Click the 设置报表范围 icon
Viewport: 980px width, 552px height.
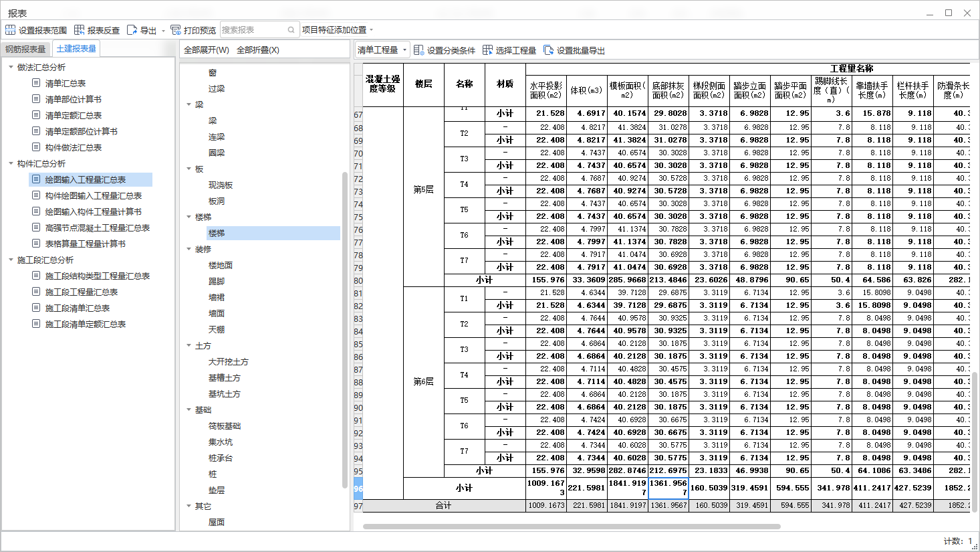[x=10, y=30]
